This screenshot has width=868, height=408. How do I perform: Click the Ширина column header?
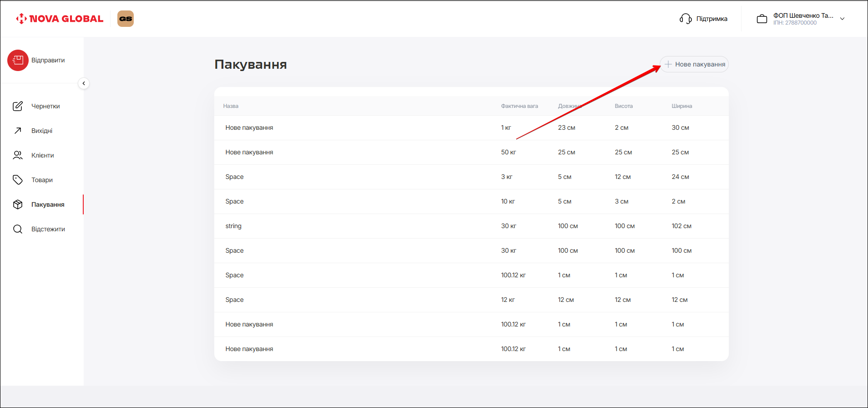tap(681, 106)
